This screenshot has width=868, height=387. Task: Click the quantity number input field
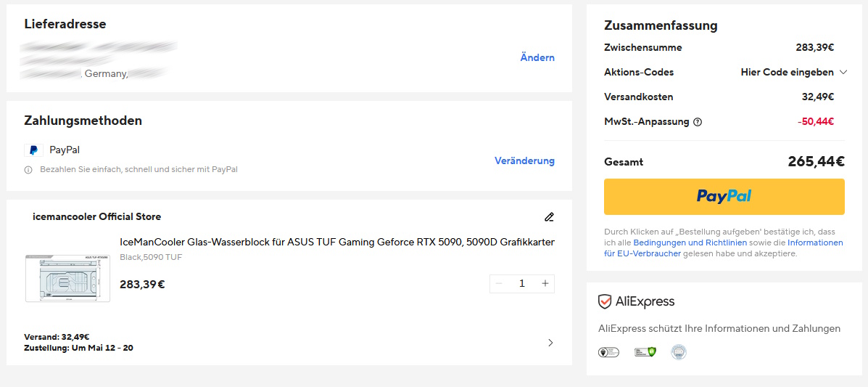522,283
